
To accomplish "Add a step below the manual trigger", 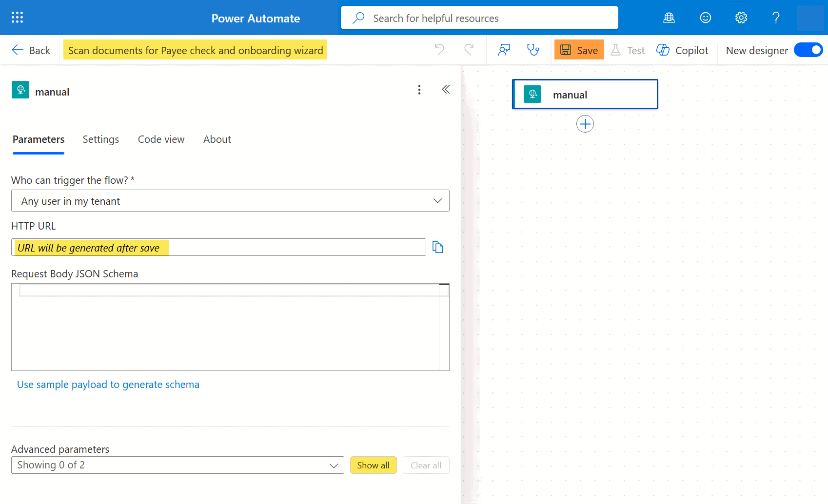I will 585,124.
